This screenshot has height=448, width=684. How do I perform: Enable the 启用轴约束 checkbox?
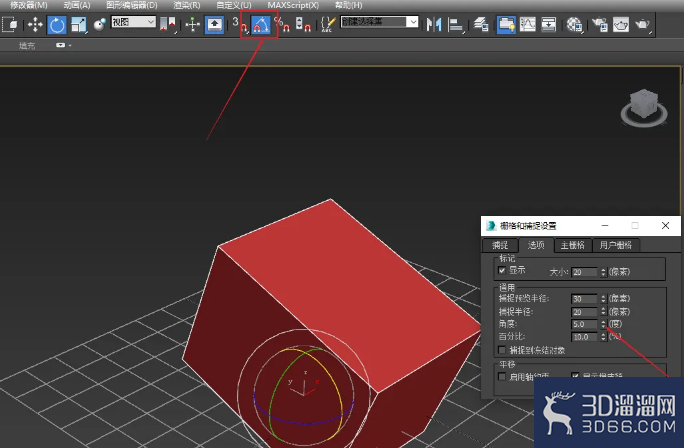pyautogui.click(x=502, y=376)
